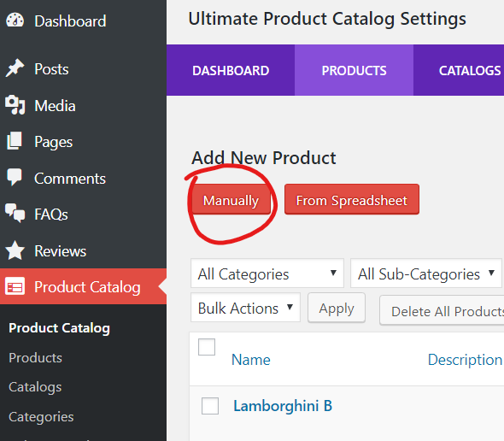The height and width of the screenshot is (441, 504).
Task: Click the Posts pushpin icon
Action: click(x=15, y=68)
